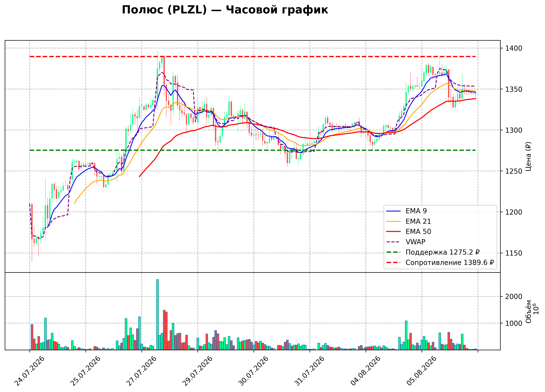Click the date label "05.08.2026"
The width and height of the screenshot is (545, 392).
421,371
